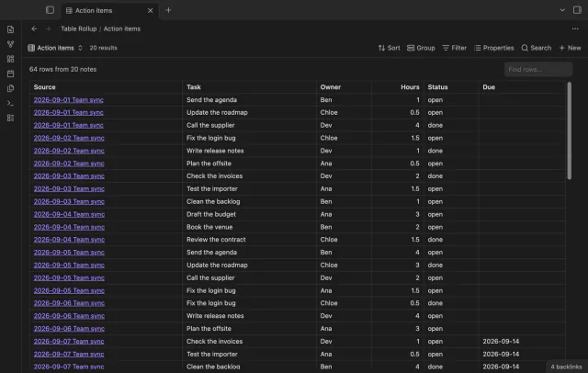The image size is (588, 373).
Task: Click the table vertical scrollbar
Action: click(570, 130)
